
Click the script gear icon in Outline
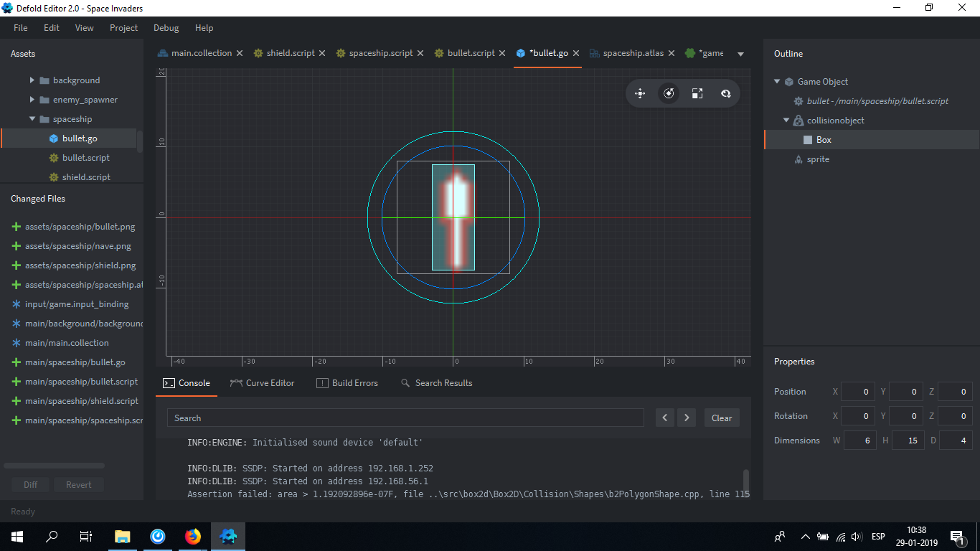798,101
